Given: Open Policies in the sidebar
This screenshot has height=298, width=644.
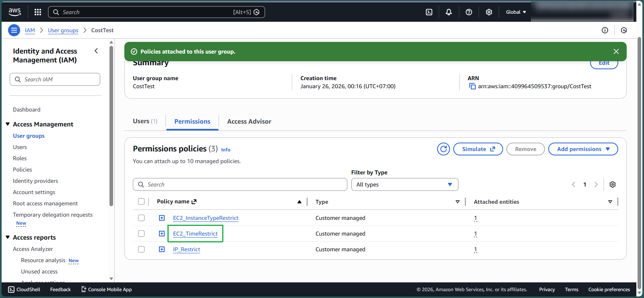Looking at the screenshot, I should click(x=23, y=170).
